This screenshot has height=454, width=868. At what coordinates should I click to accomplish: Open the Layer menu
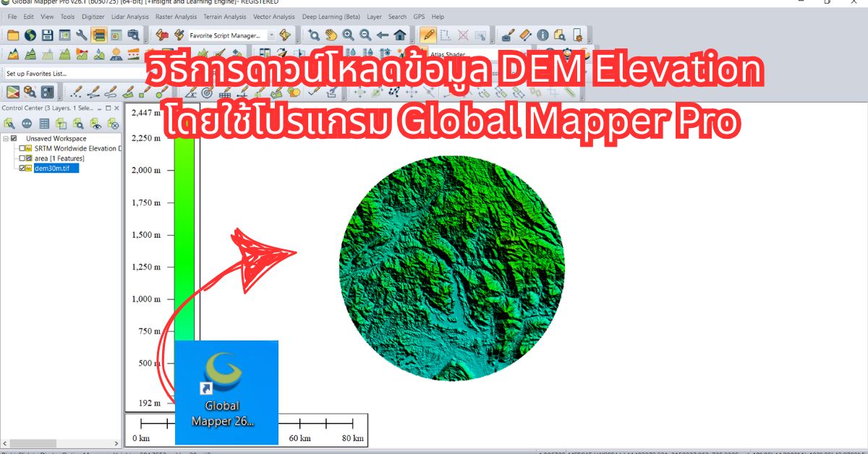pos(374,17)
